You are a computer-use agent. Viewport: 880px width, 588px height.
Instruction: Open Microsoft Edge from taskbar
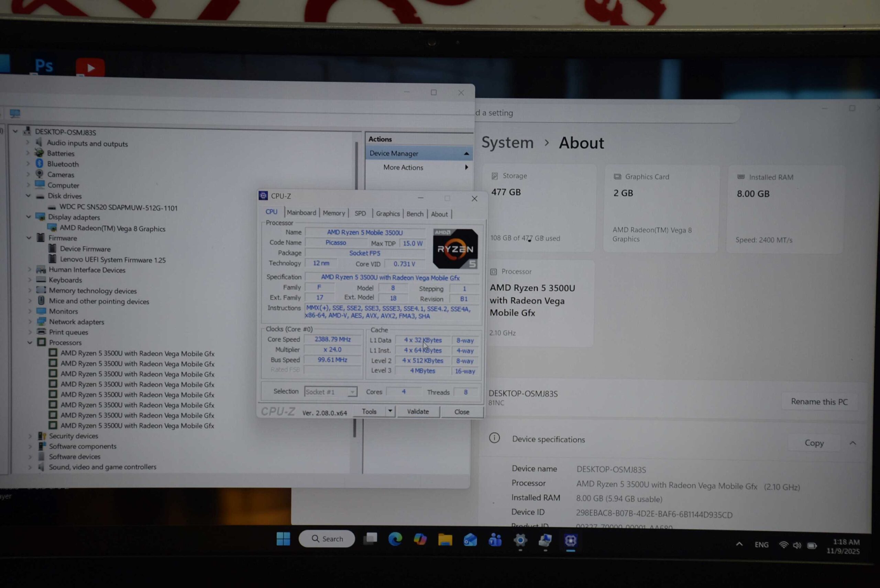pos(395,539)
